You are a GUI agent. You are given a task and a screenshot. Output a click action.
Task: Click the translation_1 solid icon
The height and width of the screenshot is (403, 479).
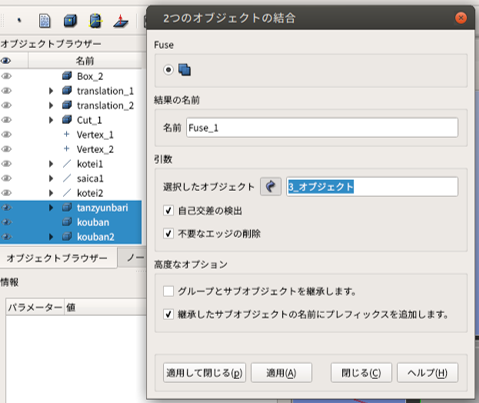[67, 90]
